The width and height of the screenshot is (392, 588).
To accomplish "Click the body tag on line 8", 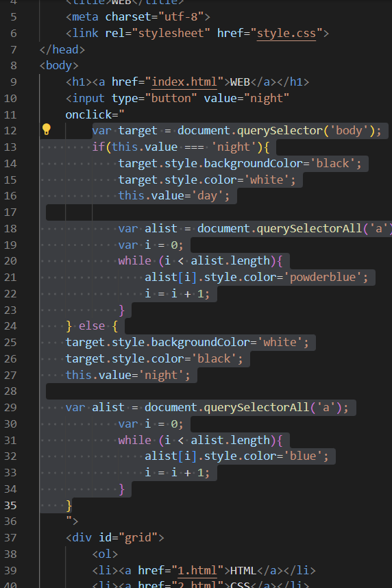I will (x=59, y=66).
